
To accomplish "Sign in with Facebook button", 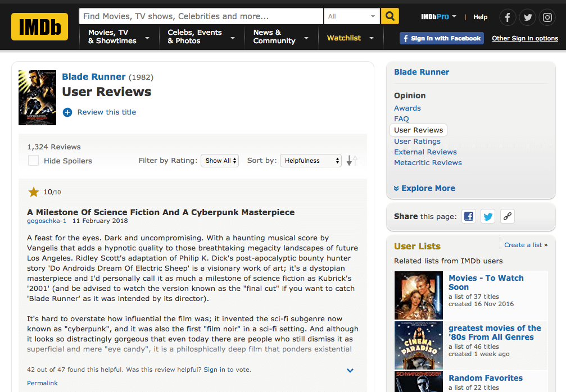I will point(442,38).
